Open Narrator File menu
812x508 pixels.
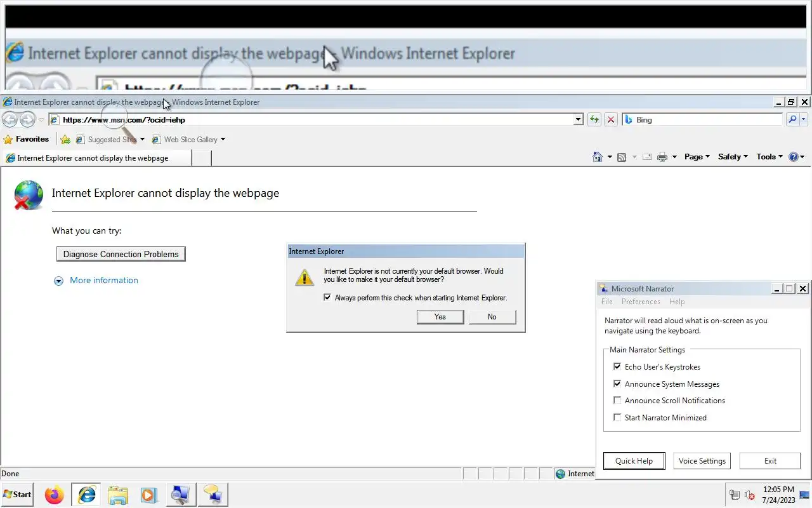click(x=607, y=302)
